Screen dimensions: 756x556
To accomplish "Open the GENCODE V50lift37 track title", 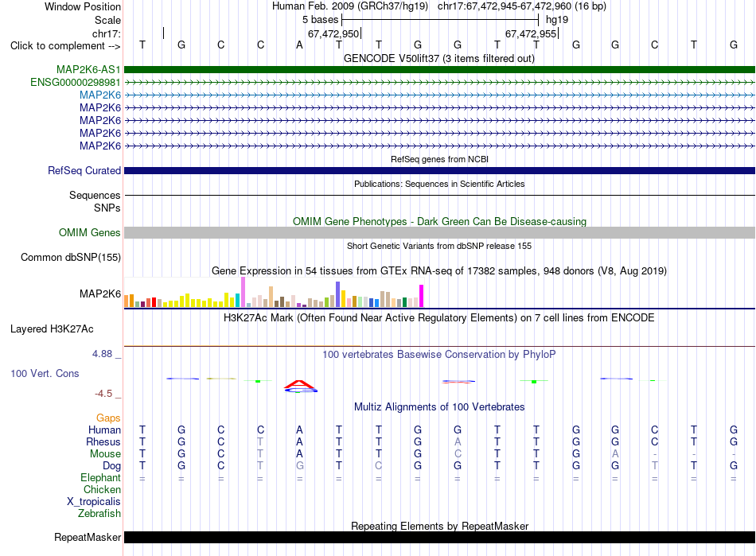I will tap(438, 58).
